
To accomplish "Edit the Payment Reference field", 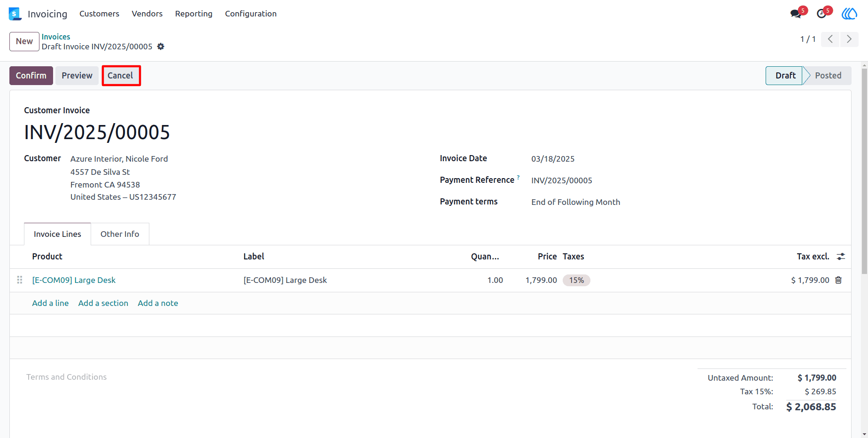I will click(562, 180).
